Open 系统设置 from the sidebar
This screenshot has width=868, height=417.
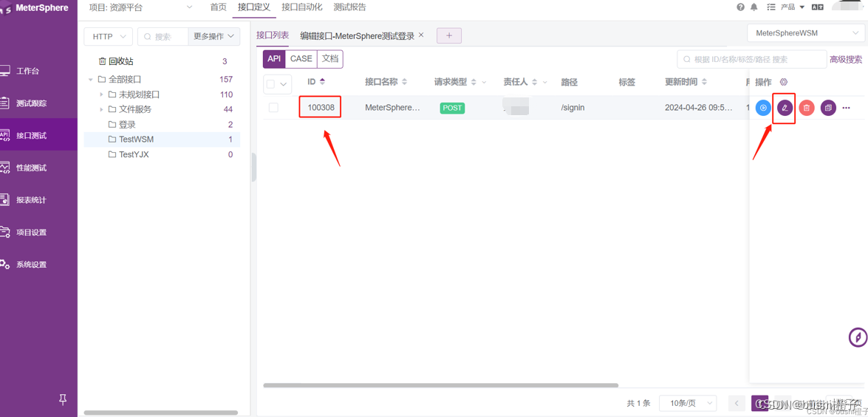[32, 264]
